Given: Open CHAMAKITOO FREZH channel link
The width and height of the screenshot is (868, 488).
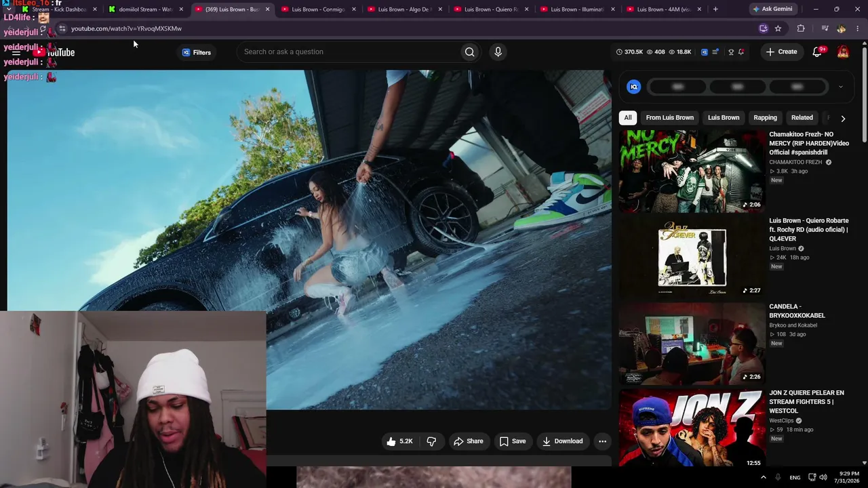Looking at the screenshot, I should point(795,163).
